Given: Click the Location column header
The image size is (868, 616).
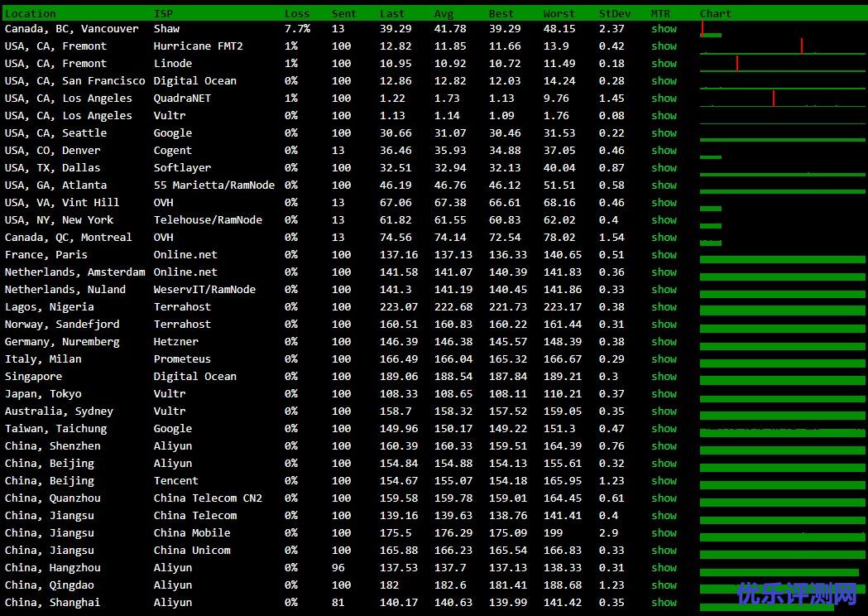Looking at the screenshot, I should coord(31,14).
